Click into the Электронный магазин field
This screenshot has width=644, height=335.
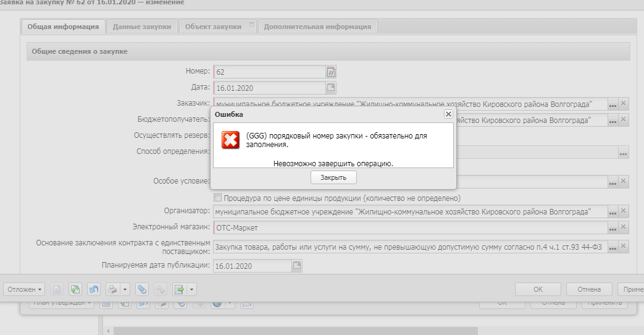410,227
